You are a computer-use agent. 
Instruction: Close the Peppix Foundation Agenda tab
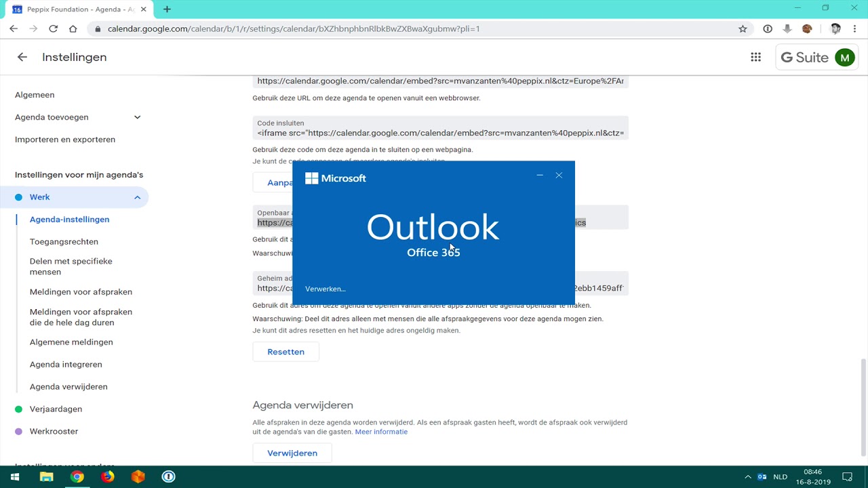point(143,9)
